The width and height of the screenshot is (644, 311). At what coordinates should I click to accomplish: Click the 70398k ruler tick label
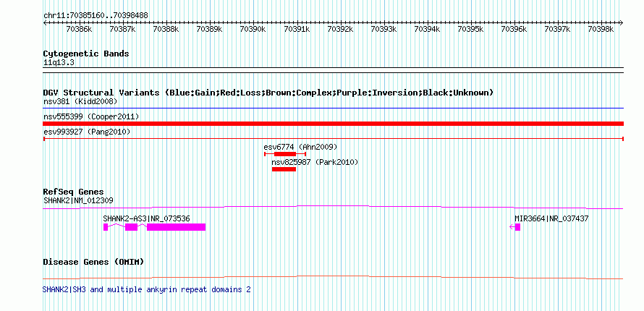coord(601,29)
